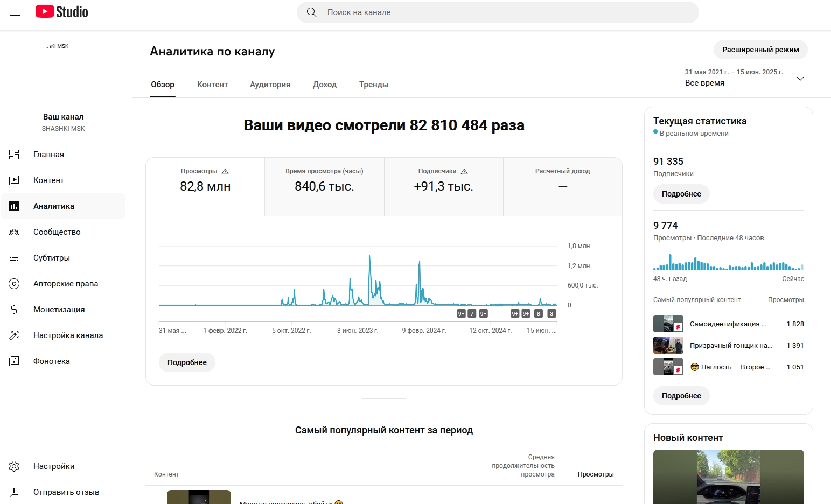
Task: Open Контент section icon in sidebar
Action: coord(14,180)
